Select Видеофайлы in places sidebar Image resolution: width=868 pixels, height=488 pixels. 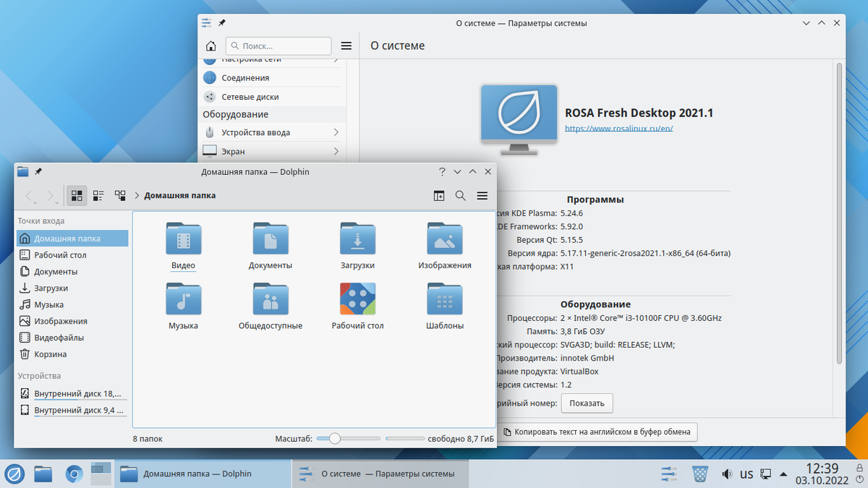(x=72, y=338)
